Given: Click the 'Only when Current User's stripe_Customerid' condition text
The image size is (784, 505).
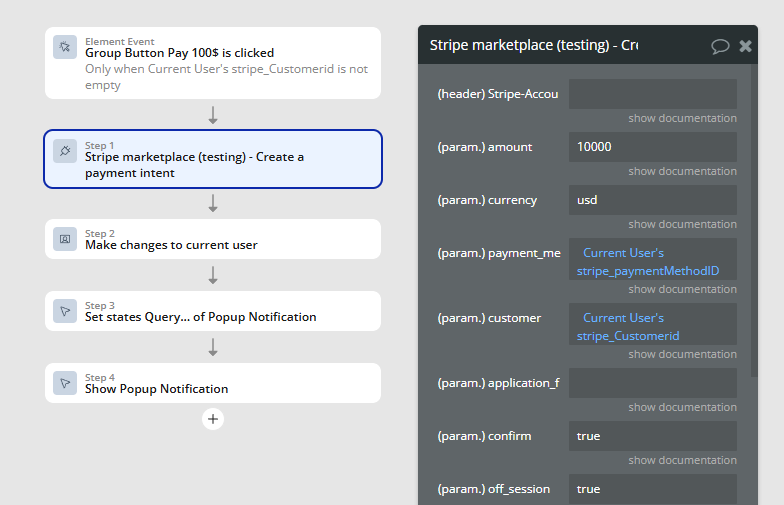Looking at the screenshot, I should (226, 77).
